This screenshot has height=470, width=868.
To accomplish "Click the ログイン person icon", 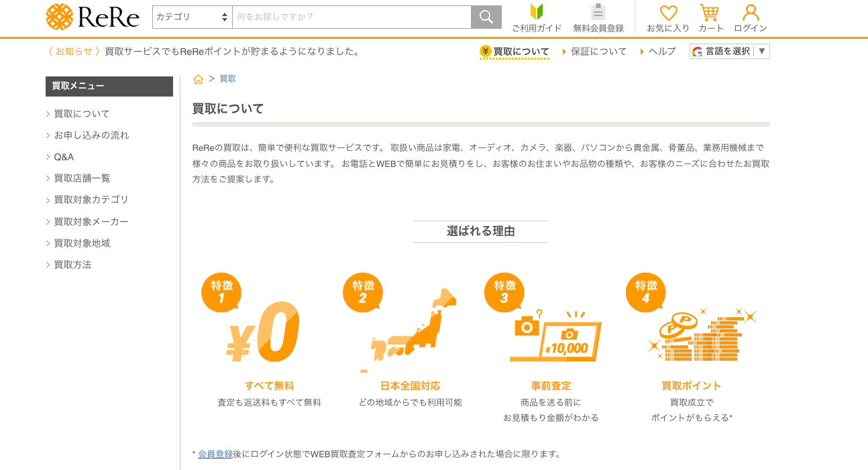I will (x=751, y=11).
